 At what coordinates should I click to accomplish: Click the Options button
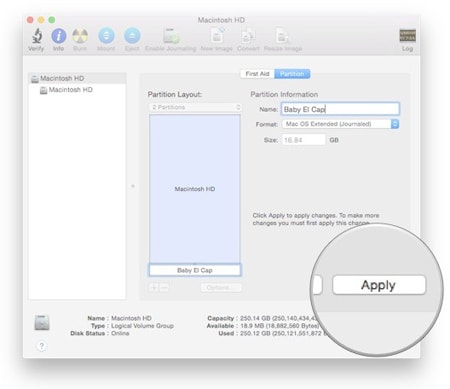click(x=221, y=287)
